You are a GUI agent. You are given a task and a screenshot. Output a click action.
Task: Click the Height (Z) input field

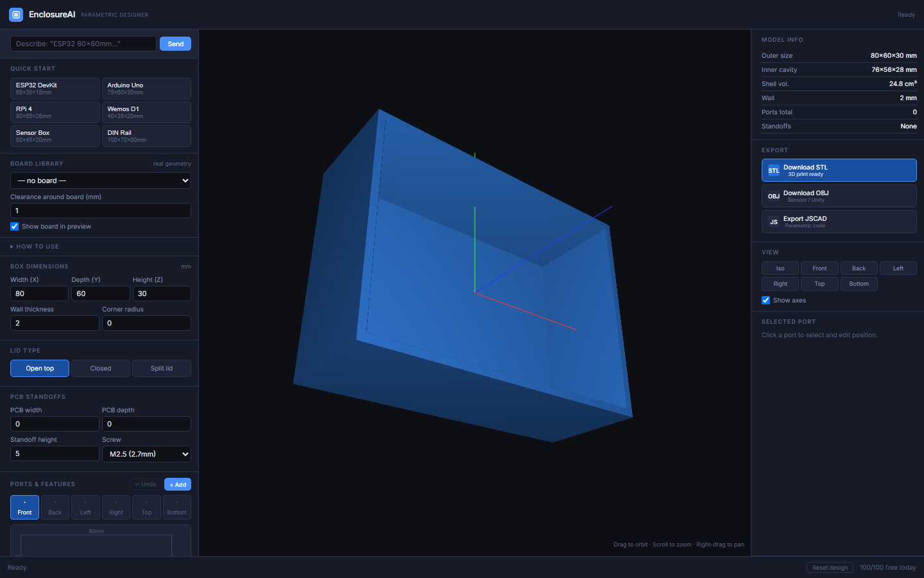pos(162,293)
